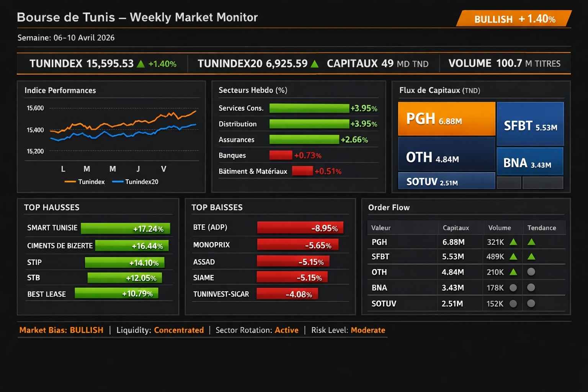Click "Sector Rotation: Active" in the footer
The height and width of the screenshot is (392, 588).
(x=257, y=330)
